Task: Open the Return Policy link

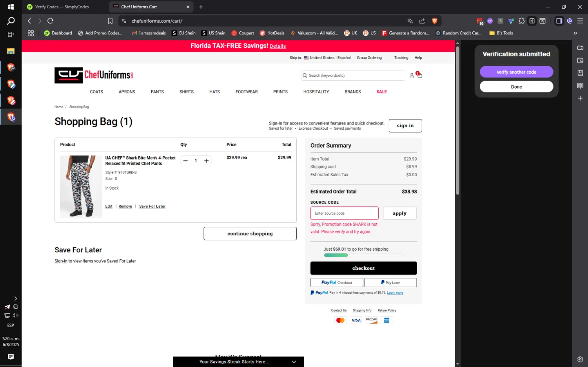Action: (x=387, y=311)
